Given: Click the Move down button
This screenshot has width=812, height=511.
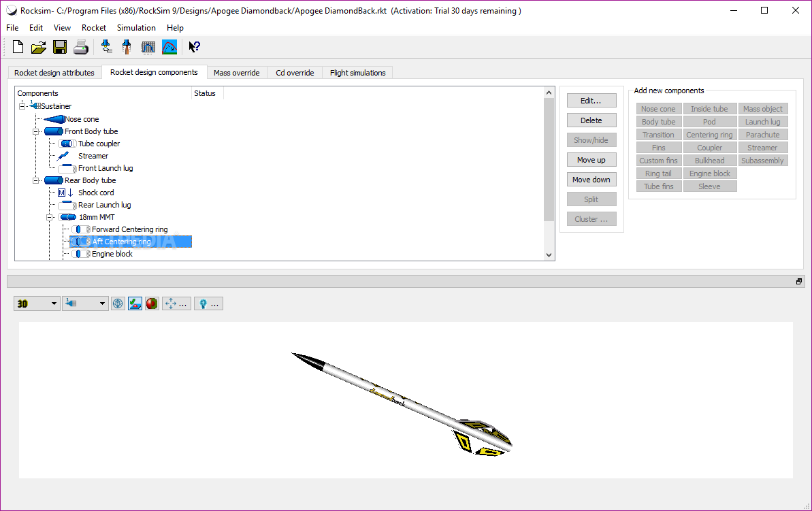Looking at the screenshot, I should (591, 180).
